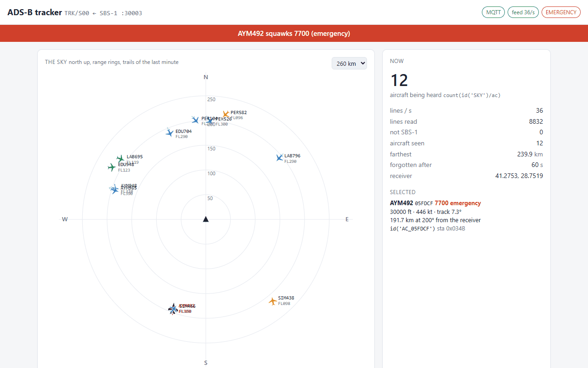Open the 260 km range dropdown
The height and width of the screenshot is (368, 588).
349,63
